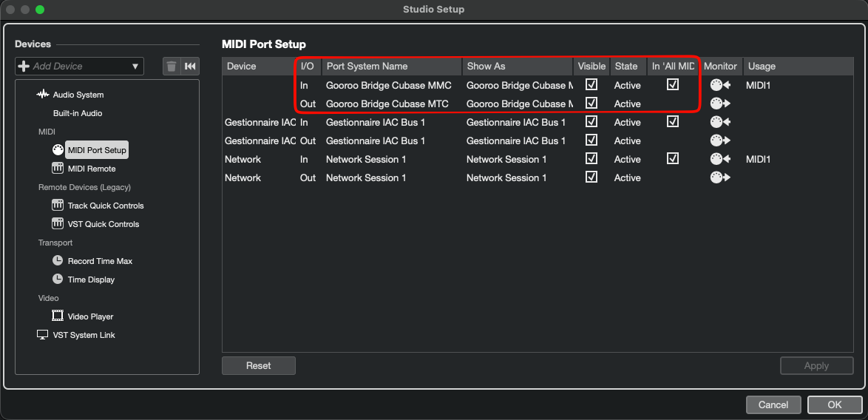Click the MIDI Port Setup connector icon
The width and height of the screenshot is (868, 420).
(x=58, y=150)
